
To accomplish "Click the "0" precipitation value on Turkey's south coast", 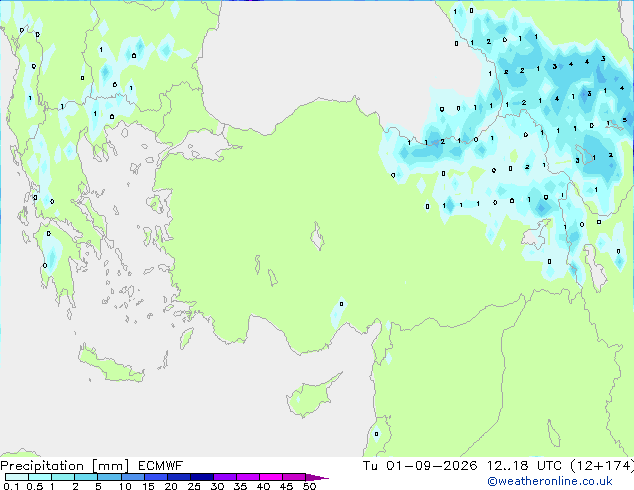I will point(341,304).
